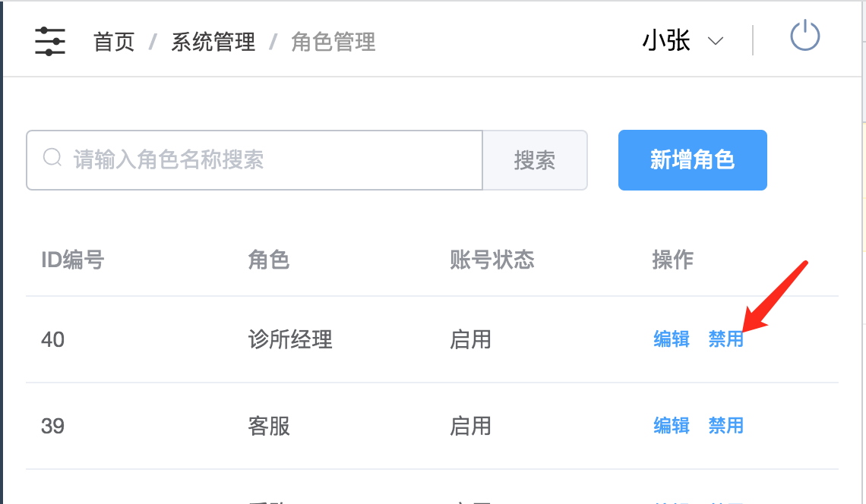Edit the 客服 role
The width and height of the screenshot is (866, 504).
pos(672,426)
